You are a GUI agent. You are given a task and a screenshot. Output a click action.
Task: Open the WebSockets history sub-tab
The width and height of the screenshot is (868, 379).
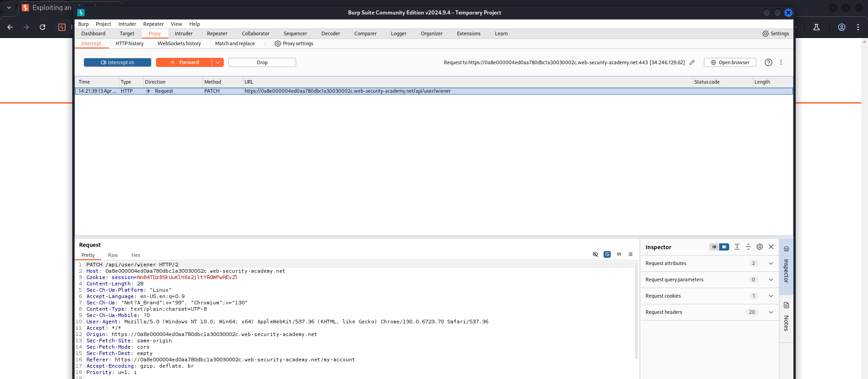click(179, 43)
